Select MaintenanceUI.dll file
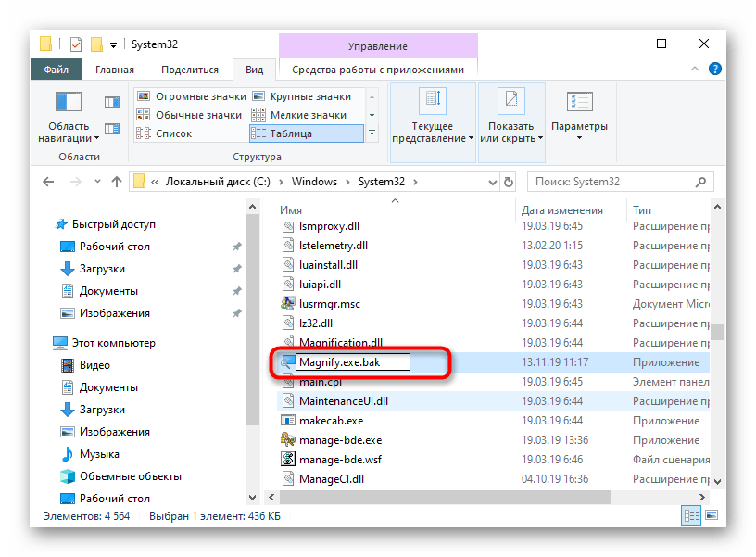756x557 pixels. coord(344,401)
